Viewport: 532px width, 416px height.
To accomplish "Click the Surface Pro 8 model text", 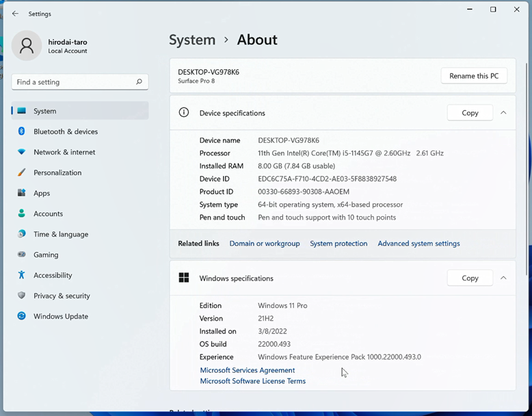I will point(196,81).
